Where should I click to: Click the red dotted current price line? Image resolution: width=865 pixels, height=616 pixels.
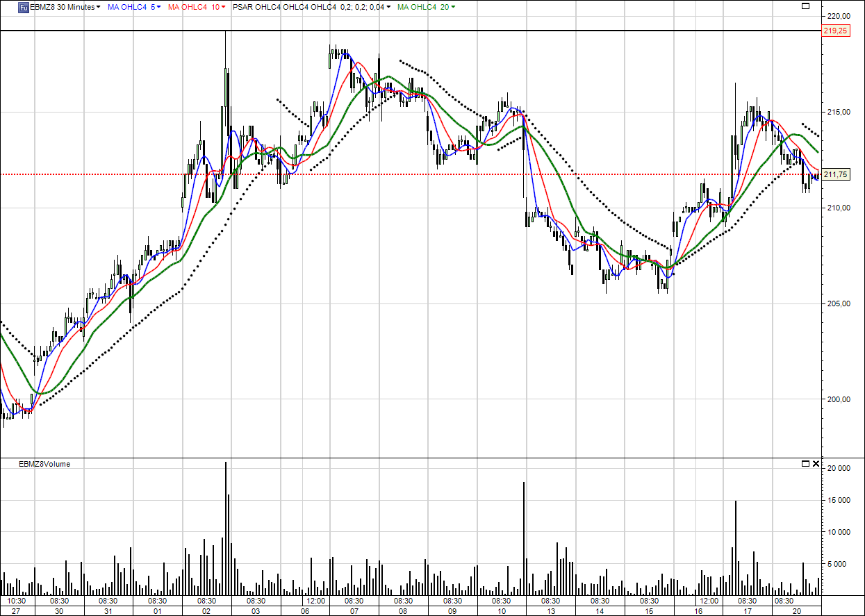(417, 174)
